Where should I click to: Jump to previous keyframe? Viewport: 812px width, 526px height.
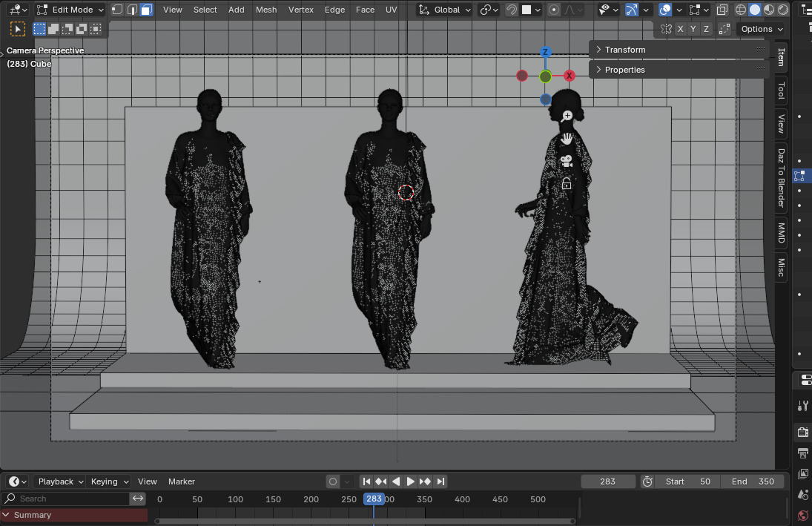381,481
